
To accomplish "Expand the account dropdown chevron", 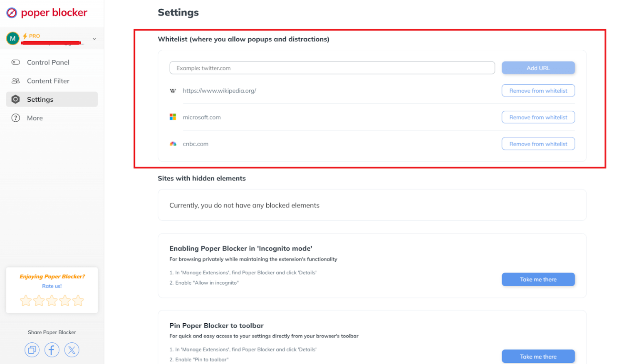I will [x=94, y=39].
